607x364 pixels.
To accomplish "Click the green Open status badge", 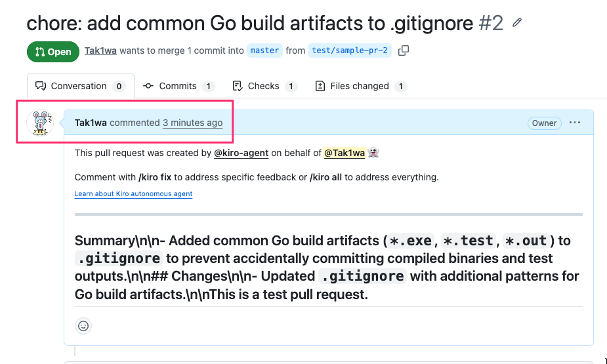I will pos(53,52).
